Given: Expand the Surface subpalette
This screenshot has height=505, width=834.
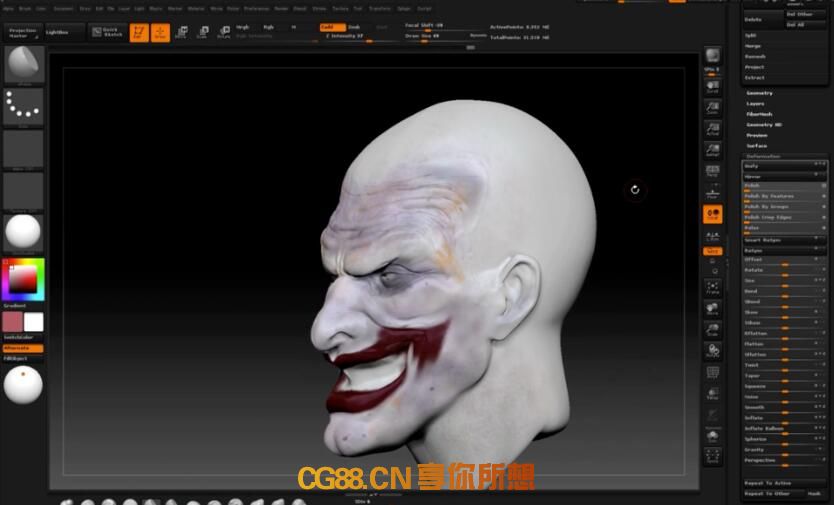Looking at the screenshot, I should pyautogui.click(x=756, y=146).
